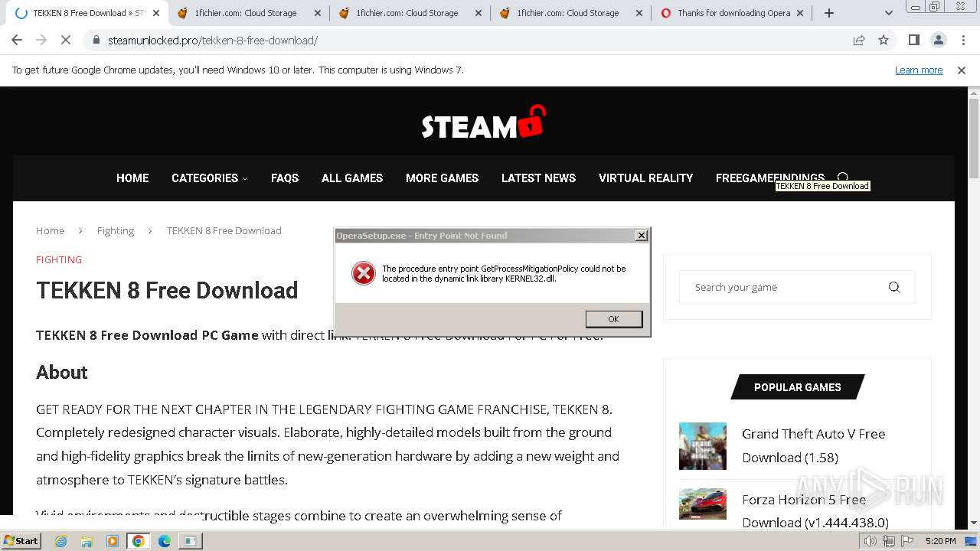Open the Chrome profile avatar
The width and height of the screenshot is (980, 551).
(938, 40)
